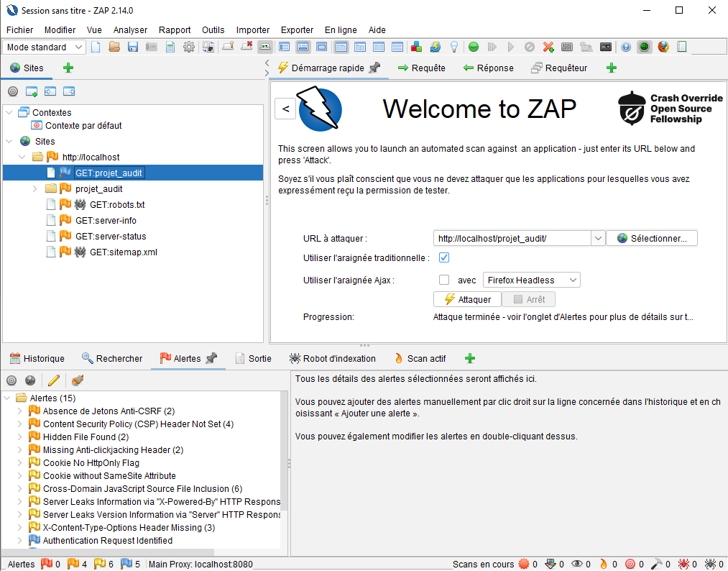
Task: Uncheck the traditional spider checkbox
Action: pyautogui.click(x=444, y=258)
